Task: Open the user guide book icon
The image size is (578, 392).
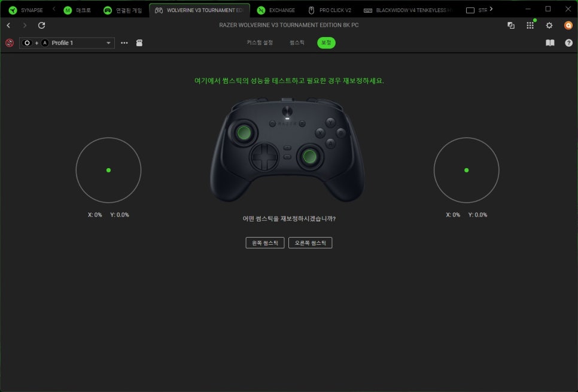Action: (550, 42)
